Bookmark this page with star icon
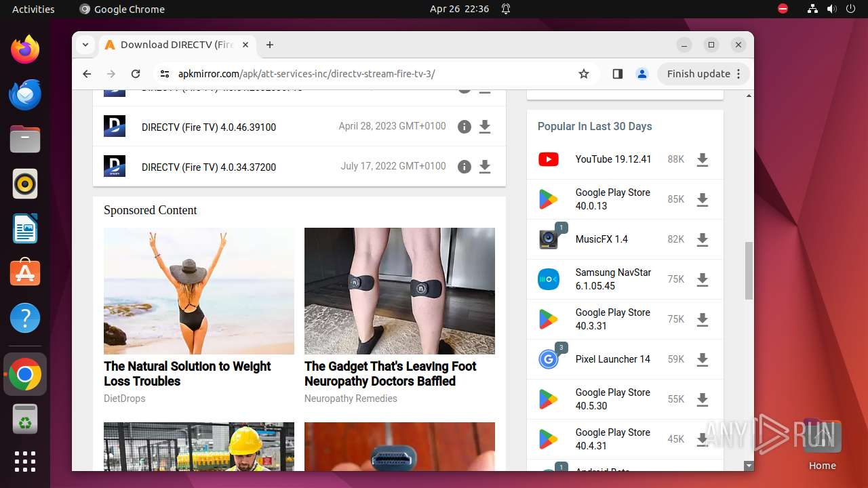868x488 pixels. [x=584, y=74]
